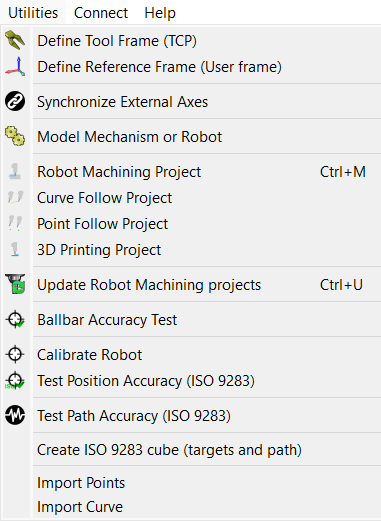Open the Help menu

click(x=160, y=13)
